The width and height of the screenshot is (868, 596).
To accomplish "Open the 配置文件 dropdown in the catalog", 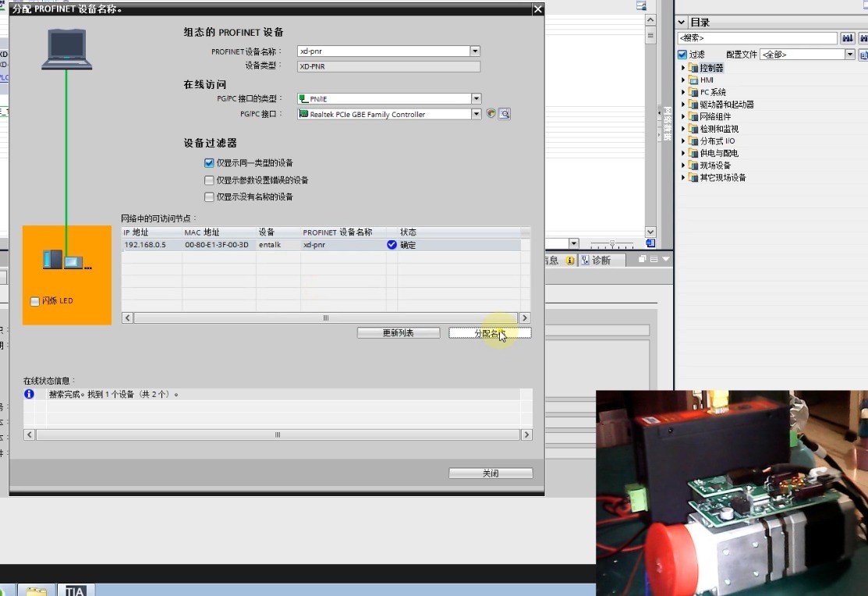I will coord(850,55).
